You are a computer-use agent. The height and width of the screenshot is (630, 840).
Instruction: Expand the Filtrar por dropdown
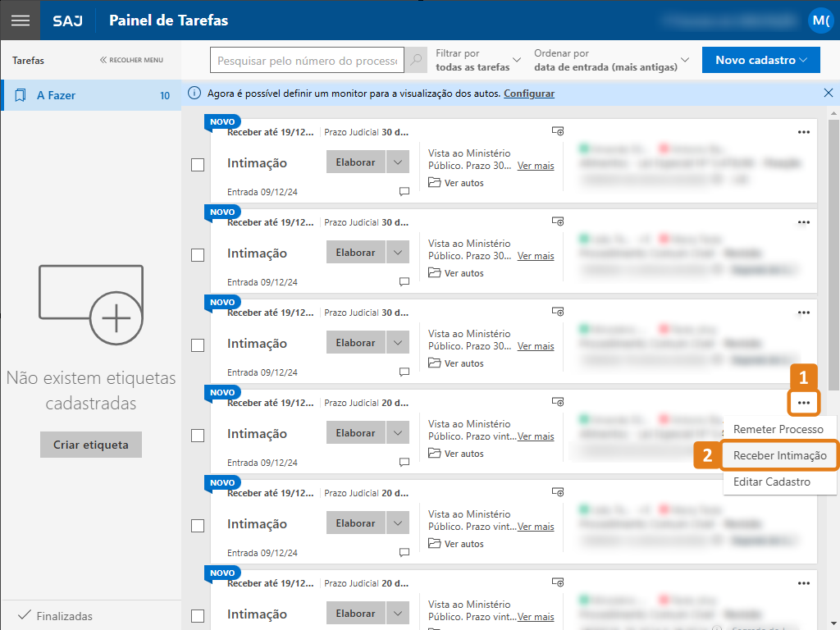coord(478,60)
